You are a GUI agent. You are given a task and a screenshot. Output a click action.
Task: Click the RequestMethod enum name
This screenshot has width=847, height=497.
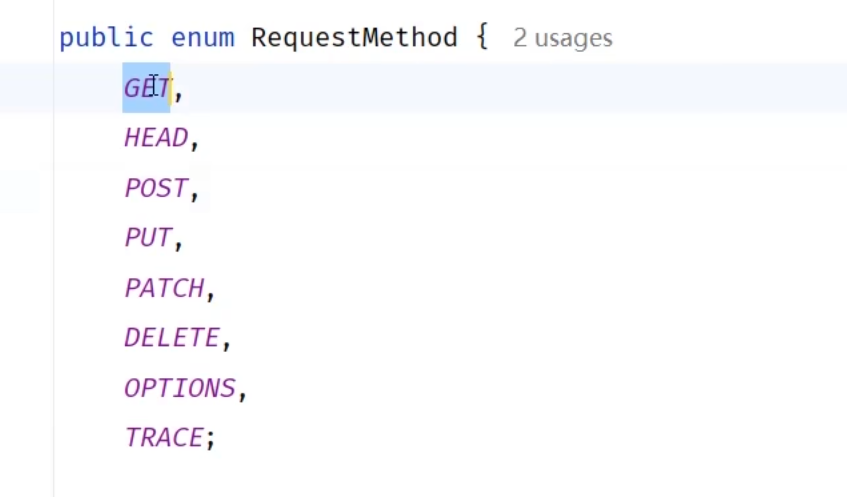tap(354, 38)
